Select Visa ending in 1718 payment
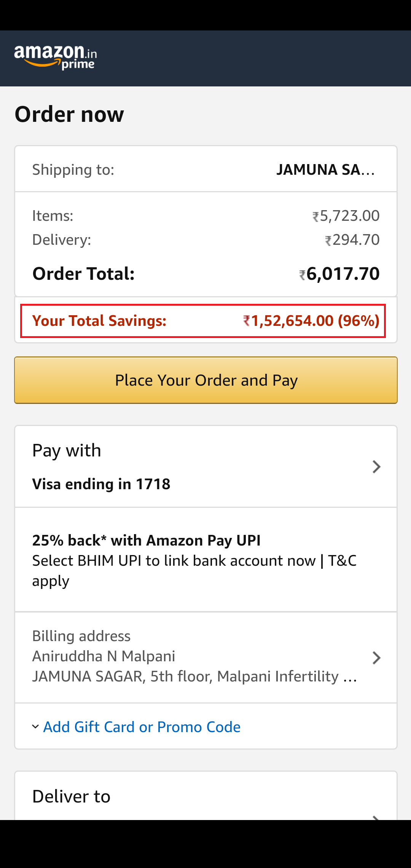 pyautogui.click(x=101, y=484)
